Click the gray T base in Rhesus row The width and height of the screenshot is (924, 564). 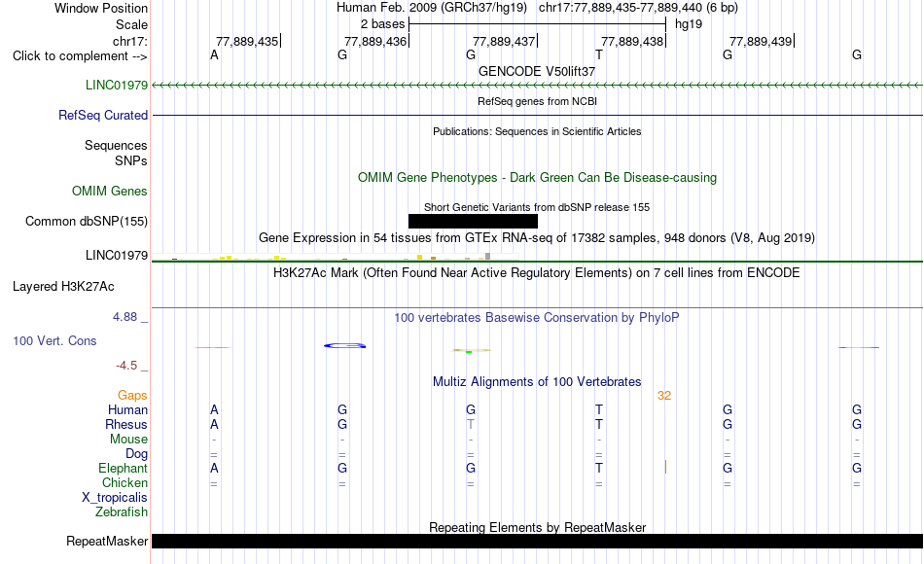[470, 424]
